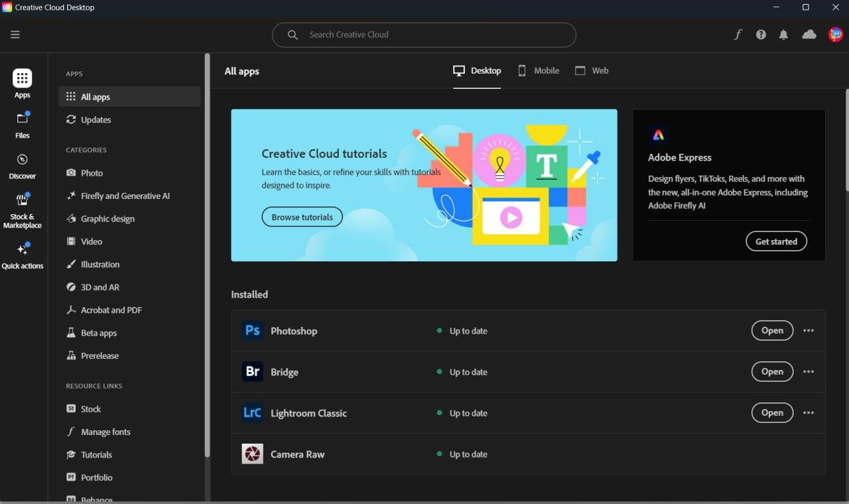Viewport: 849px width, 504px height.
Task: Click Lightroom Classic's Up to date status
Action: pyautogui.click(x=462, y=413)
